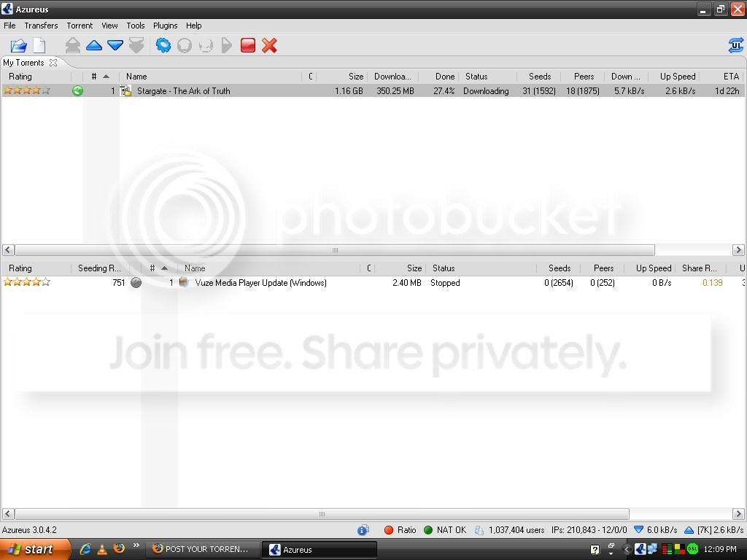Image resolution: width=747 pixels, height=560 pixels.
Task: Click right arrow of lower horizontal scrollbar
Action: [738, 514]
